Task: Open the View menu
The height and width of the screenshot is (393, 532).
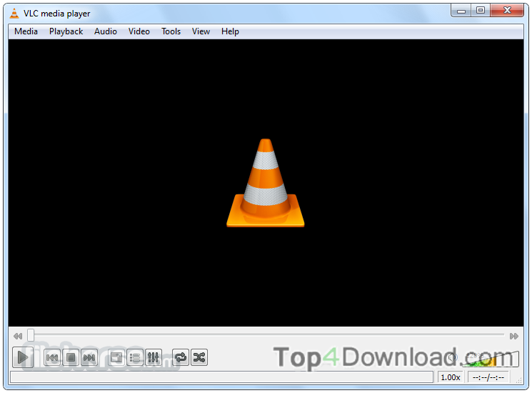Action: point(201,31)
